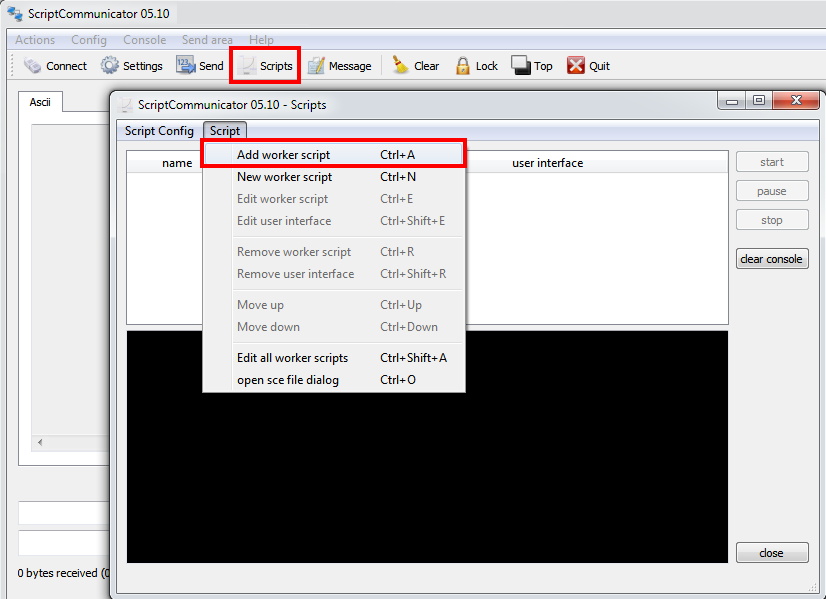This screenshot has width=826, height=599.
Task: Maximize the Scripts window
Action: click(759, 101)
